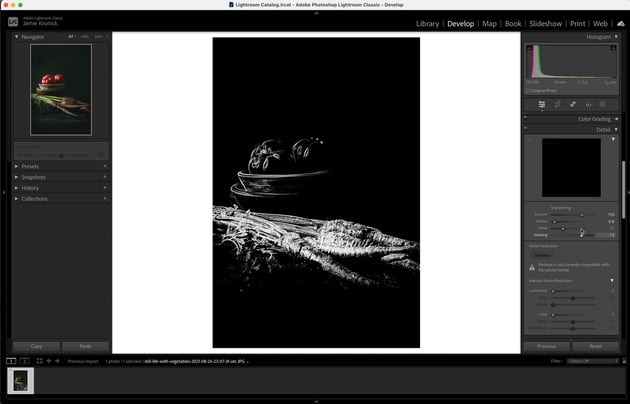Screen dimensions: 630x404
Task: Select the Masking tool icon
Action: click(x=603, y=104)
